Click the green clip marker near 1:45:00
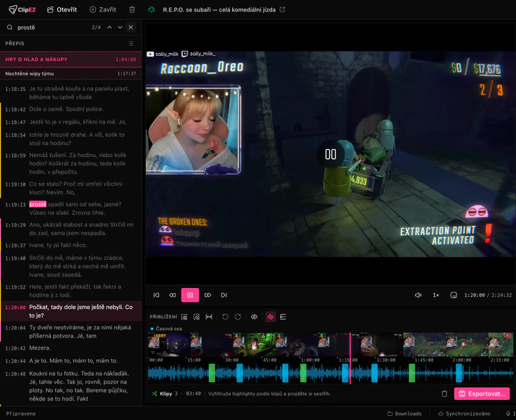The image size is (516, 420). [x=411, y=373]
